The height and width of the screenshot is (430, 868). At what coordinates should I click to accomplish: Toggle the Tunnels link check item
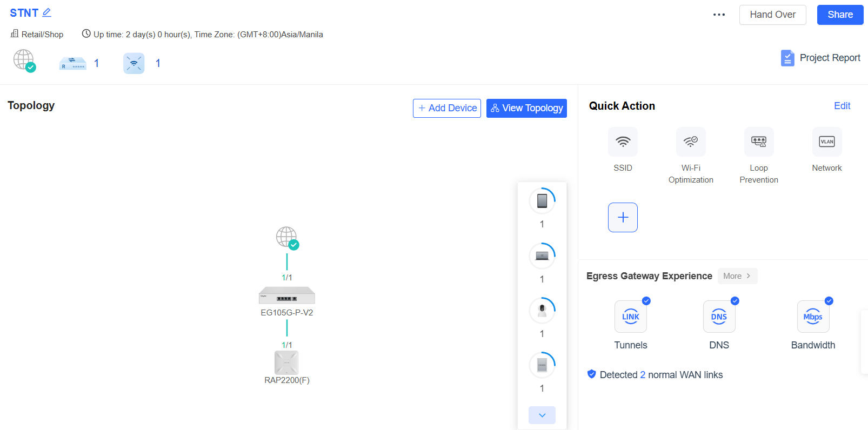point(630,317)
